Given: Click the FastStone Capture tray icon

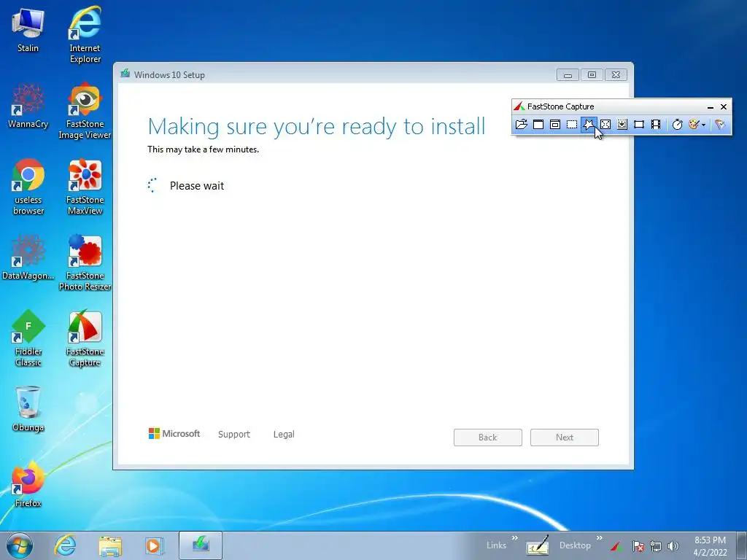Looking at the screenshot, I should 617,546.
